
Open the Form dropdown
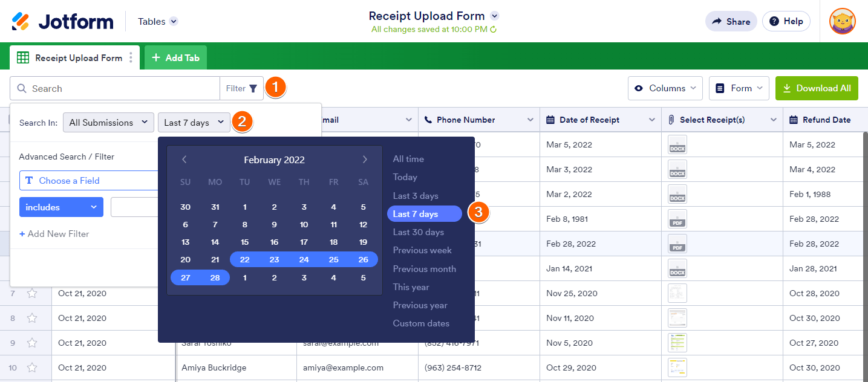click(x=739, y=88)
